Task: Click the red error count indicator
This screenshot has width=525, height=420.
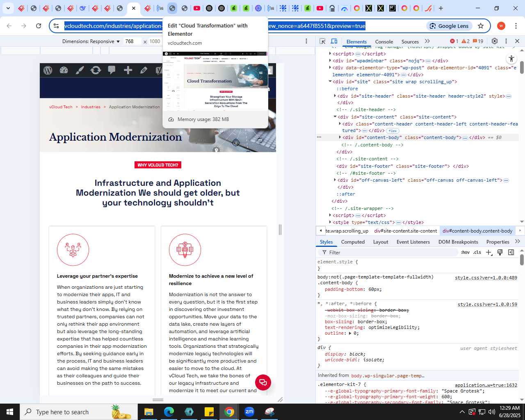Action: [x=454, y=41]
